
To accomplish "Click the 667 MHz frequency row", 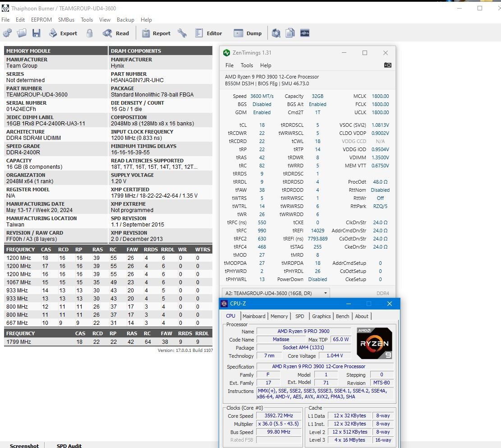I will pyautogui.click(x=108, y=323).
